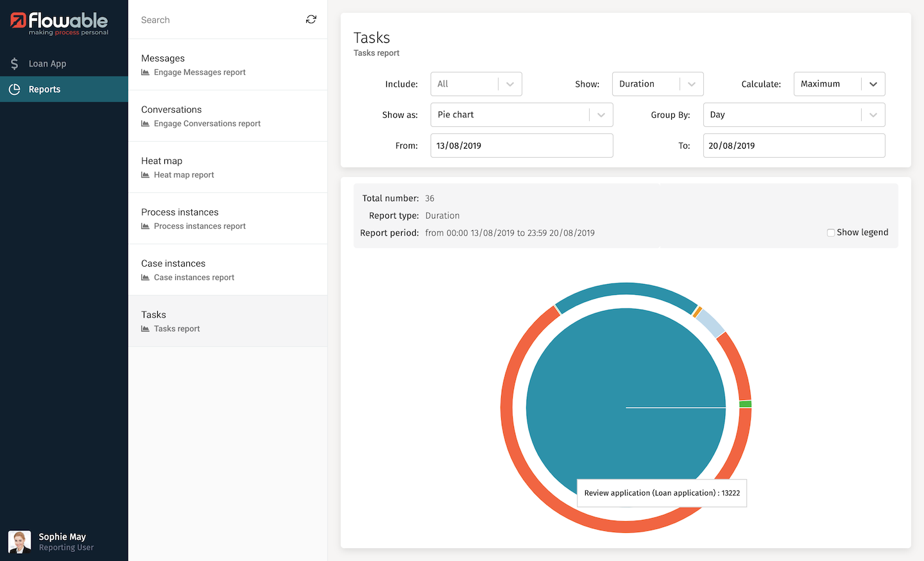
Task: Click the refresh icon beside the search field
Action: pyautogui.click(x=311, y=20)
